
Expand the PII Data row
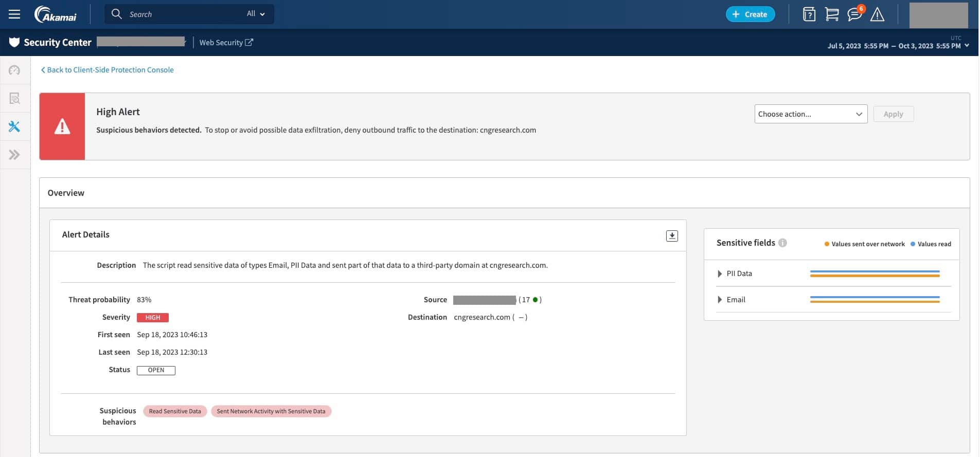[720, 274]
